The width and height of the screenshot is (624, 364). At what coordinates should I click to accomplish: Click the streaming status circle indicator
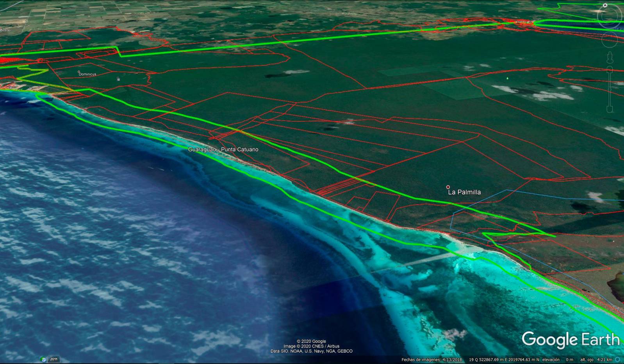point(618,360)
